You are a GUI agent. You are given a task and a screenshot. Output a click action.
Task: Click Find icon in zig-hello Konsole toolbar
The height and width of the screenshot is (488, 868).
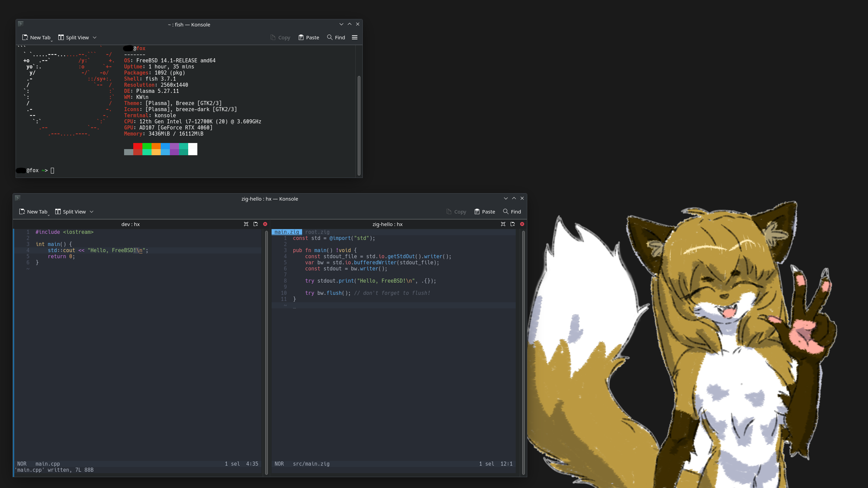tap(506, 211)
